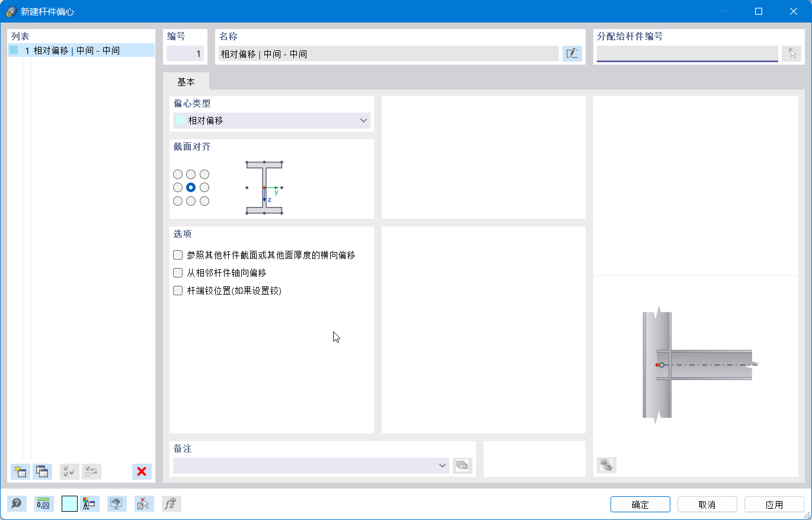Screen dimensions: 812x520
Task: Select the top-left section alignment radio button
Action: (x=177, y=174)
